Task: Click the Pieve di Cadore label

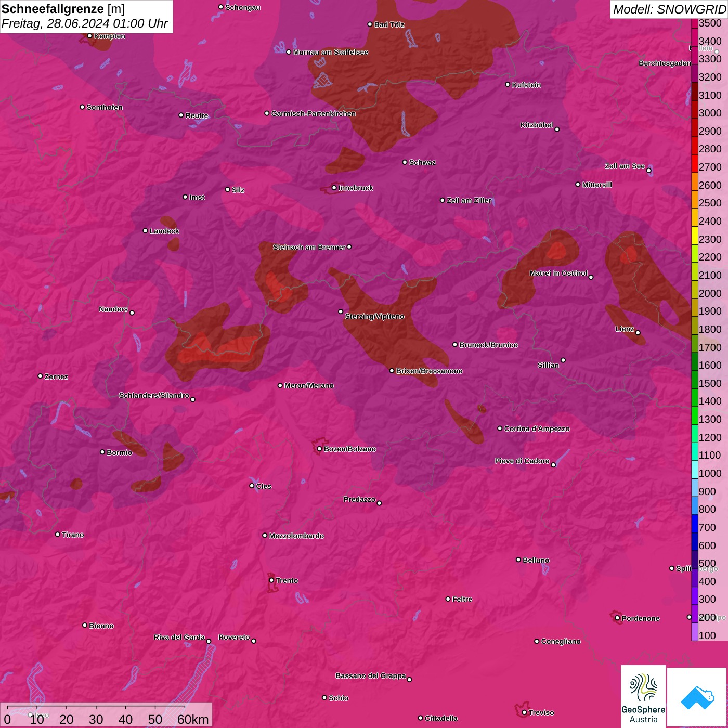Action: [x=522, y=461]
